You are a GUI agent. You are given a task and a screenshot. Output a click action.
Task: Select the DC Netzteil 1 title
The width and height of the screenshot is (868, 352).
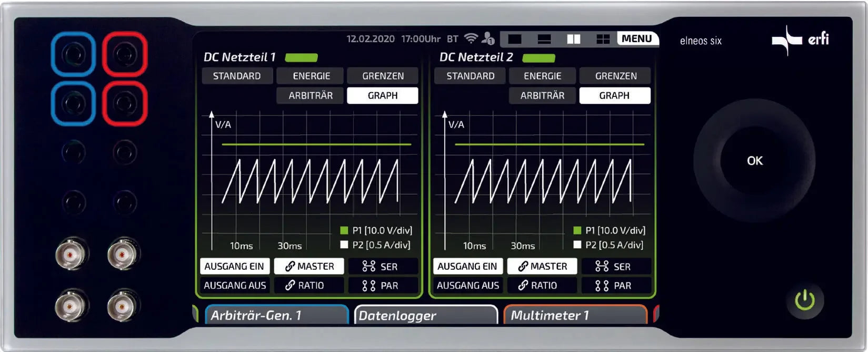click(x=240, y=57)
